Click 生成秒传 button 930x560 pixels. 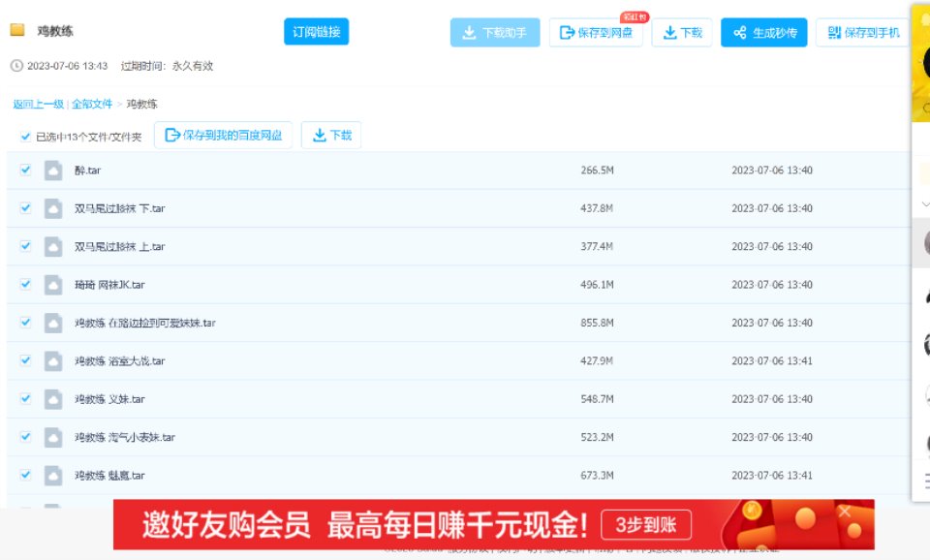point(764,32)
